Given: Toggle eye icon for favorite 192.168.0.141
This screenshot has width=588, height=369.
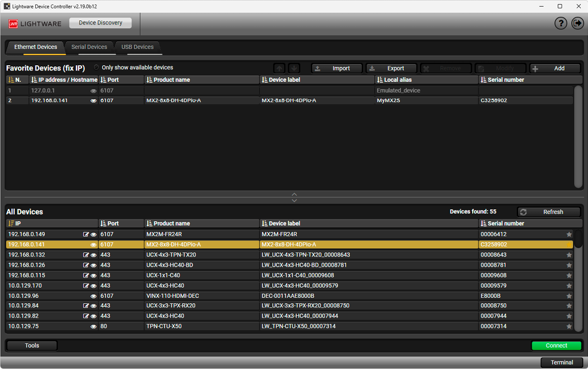Looking at the screenshot, I should [93, 101].
